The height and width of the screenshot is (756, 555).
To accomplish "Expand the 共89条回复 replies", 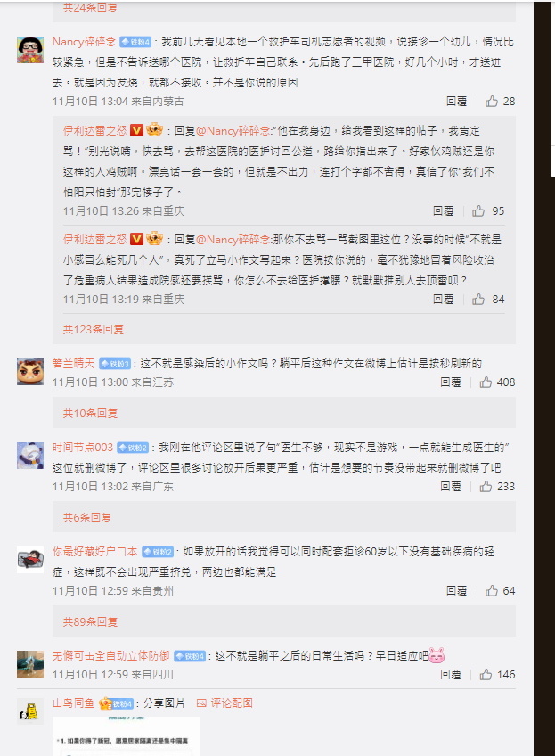I will click(x=90, y=621).
